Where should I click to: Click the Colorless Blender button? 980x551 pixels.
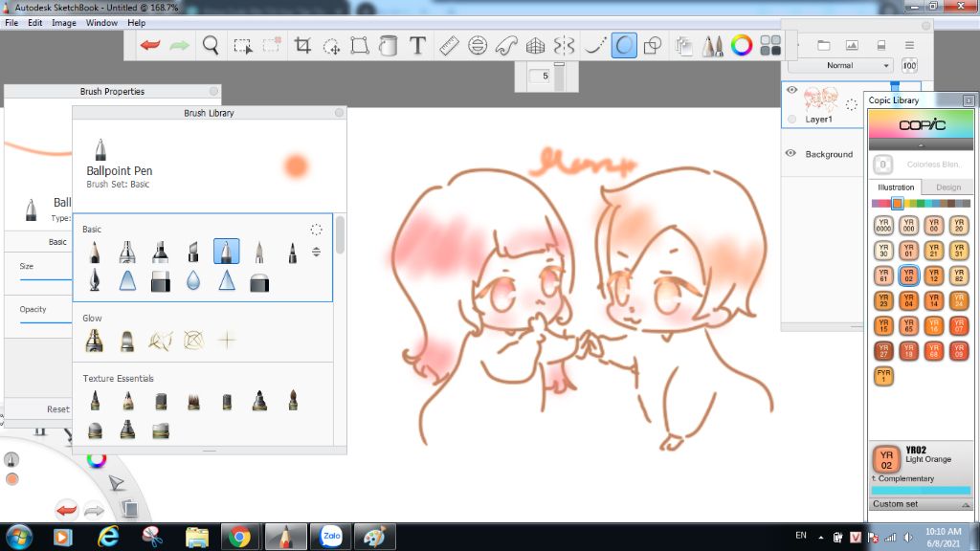(x=883, y=165)
